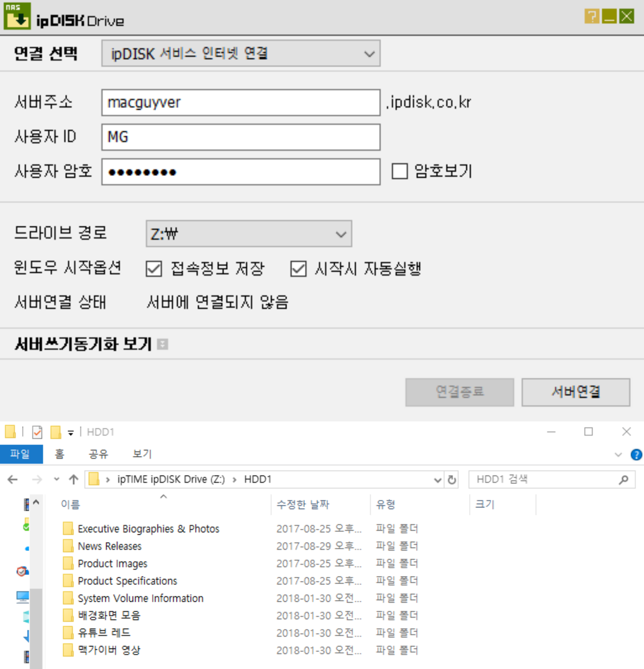Select the 맥가이버 영상 folder

tap(109, 650)
